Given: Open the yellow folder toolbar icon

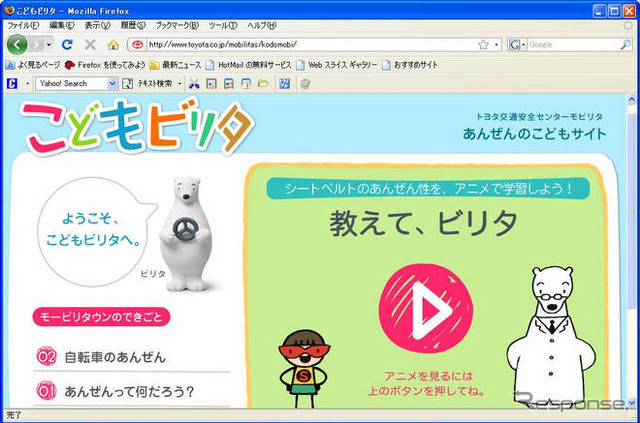Looking at the screenshot, I should pos(263,84).
